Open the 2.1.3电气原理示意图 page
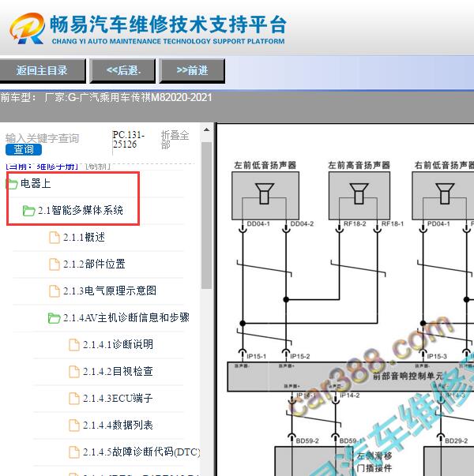 click(x=110, y=290)
